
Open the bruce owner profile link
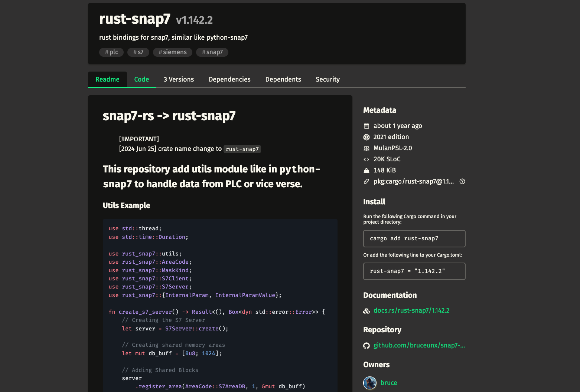[389, 383]
